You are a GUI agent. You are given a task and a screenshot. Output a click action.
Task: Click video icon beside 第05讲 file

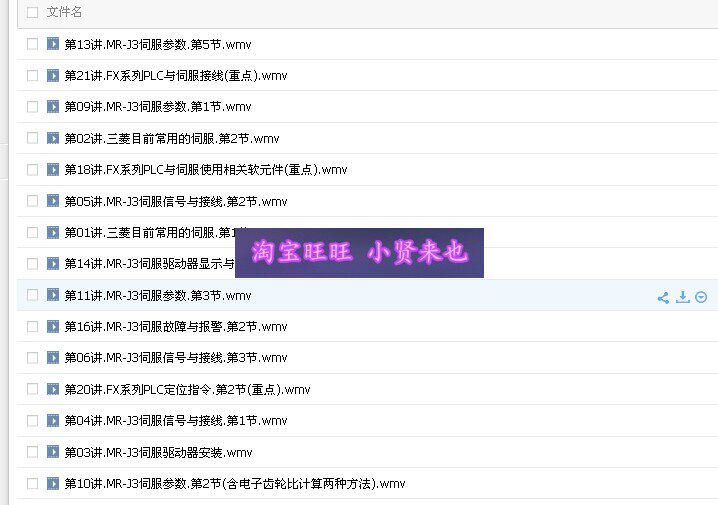53,201
